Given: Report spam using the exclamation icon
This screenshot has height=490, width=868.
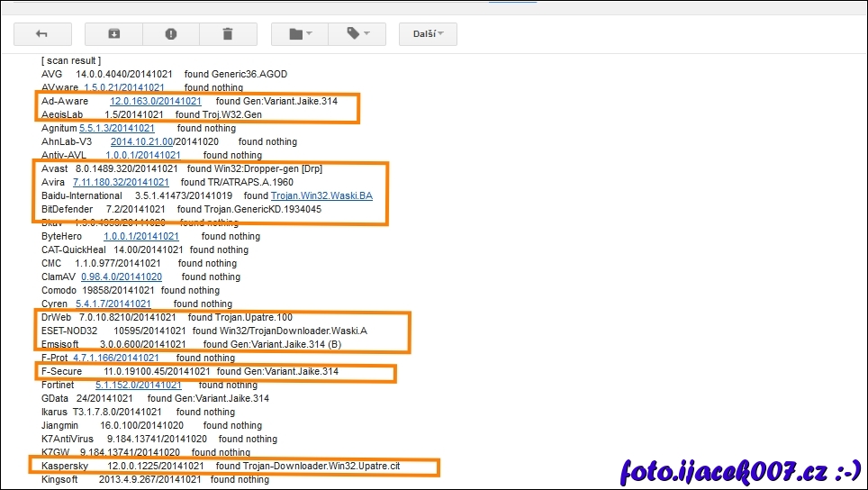Looking at the screenshot, I should (170, 34).
